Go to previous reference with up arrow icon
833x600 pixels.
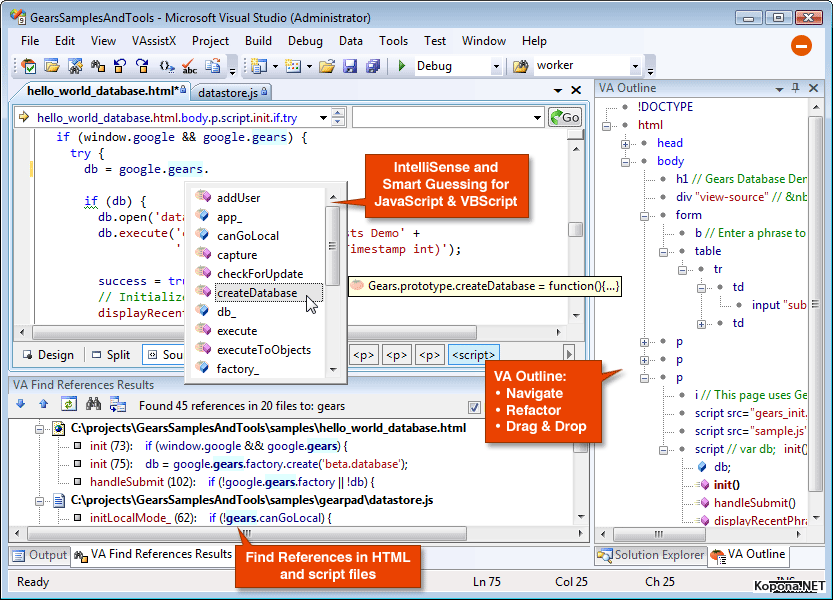pos(44,404)
